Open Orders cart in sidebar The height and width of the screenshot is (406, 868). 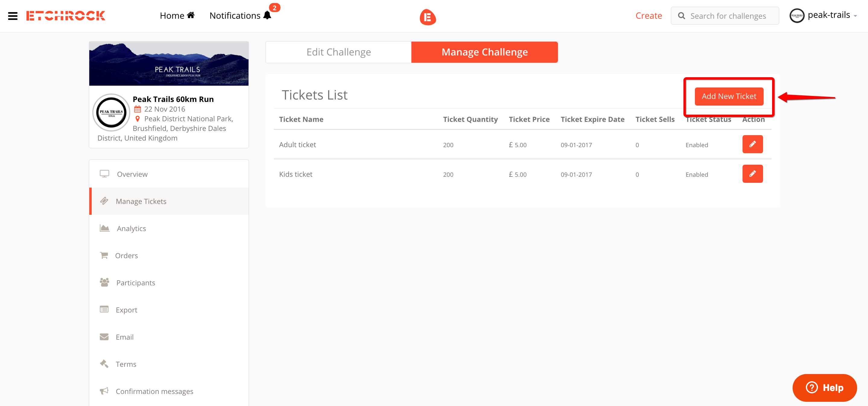coord(126,255)
